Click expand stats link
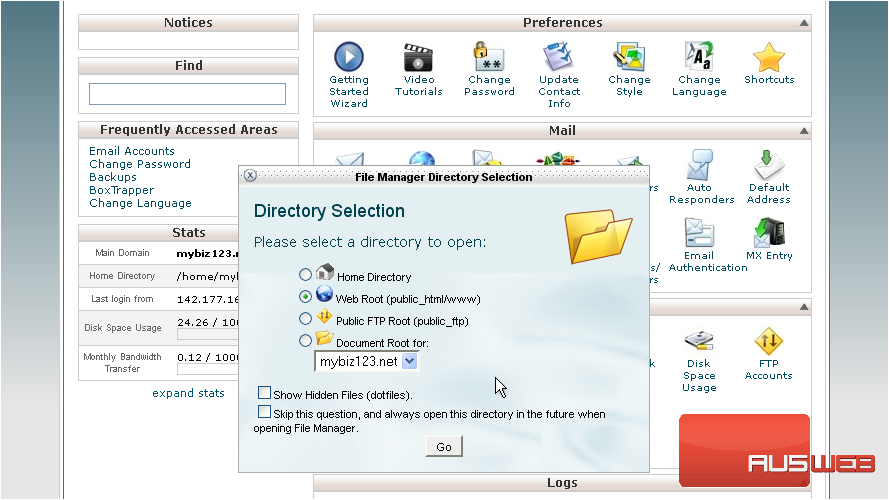889x500 pixels. coord(188,393)
